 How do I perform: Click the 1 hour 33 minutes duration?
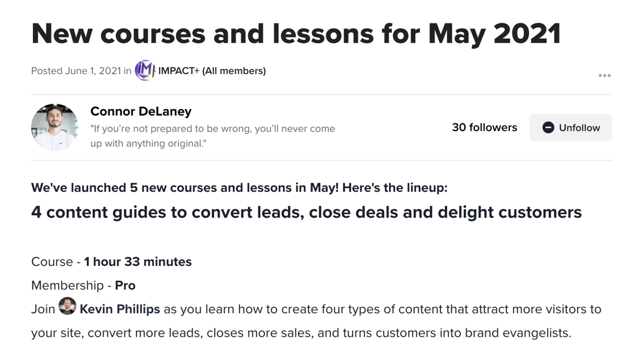coord(138,262)
